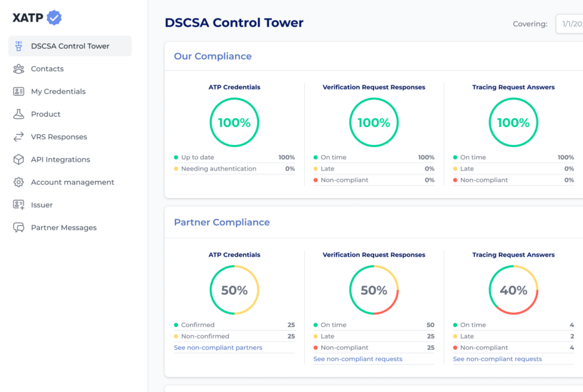Click the Account management gear icon
The width and height of the screenshot is (583, 392).
tap(19, 182)
